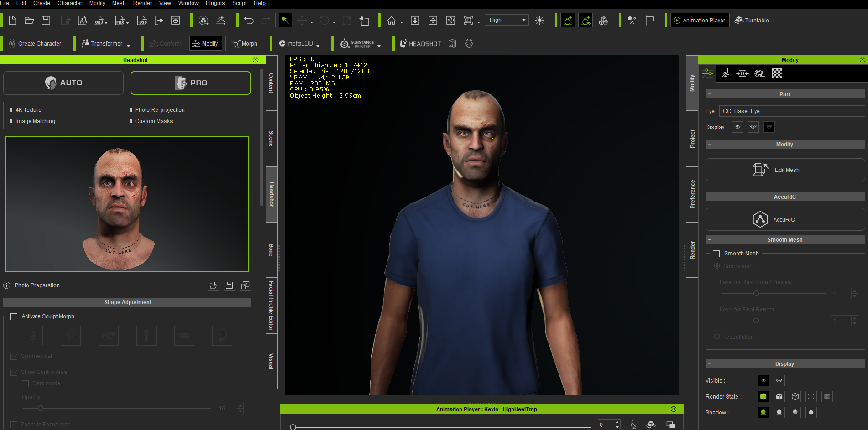Open the High quality dropdown
This screenshot has width=868, height=430.
(507, 20)
